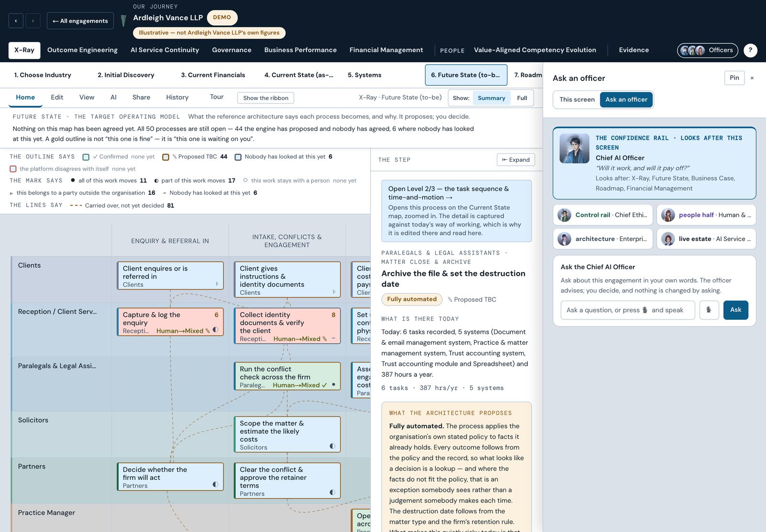This screenshot has width=766, height=532.
Task: Close the Ask an officer panel
Action: click(752, 78)
